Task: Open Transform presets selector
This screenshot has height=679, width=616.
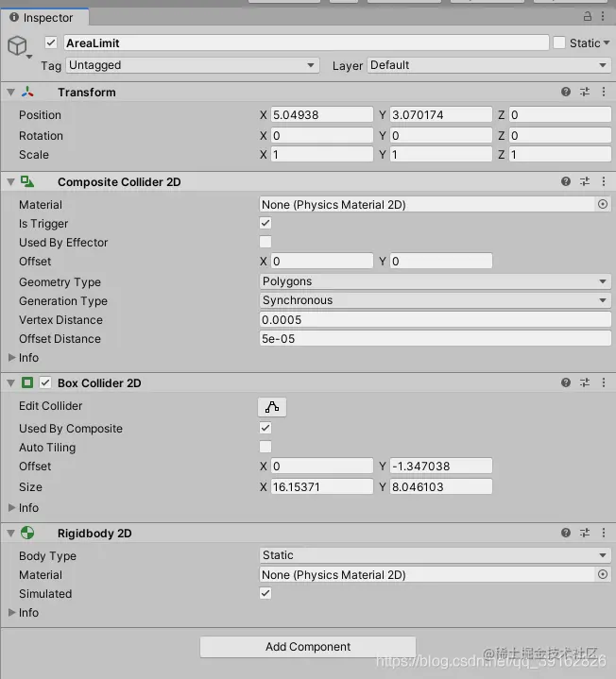Action: 585,92
